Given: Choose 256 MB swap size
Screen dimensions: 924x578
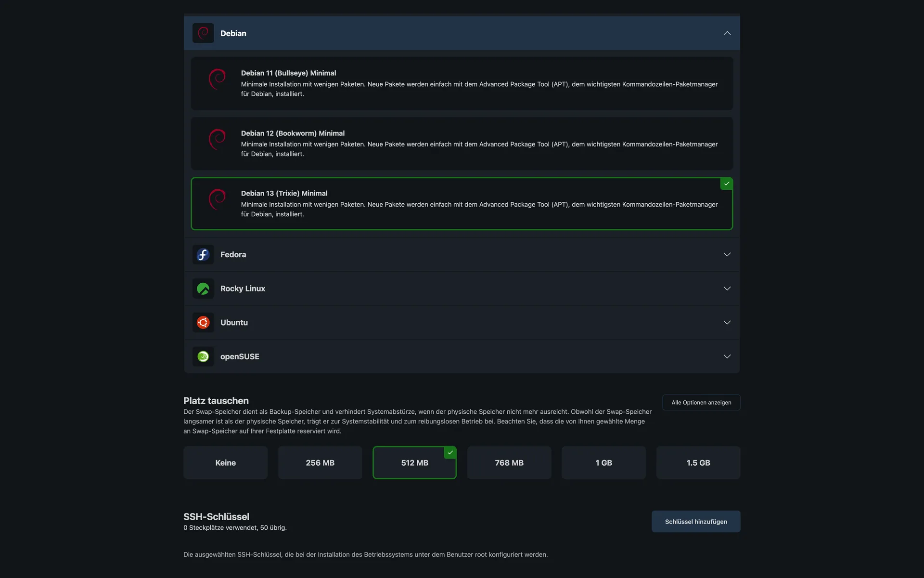Looking at the screenshot, I should tap(320, 462).
